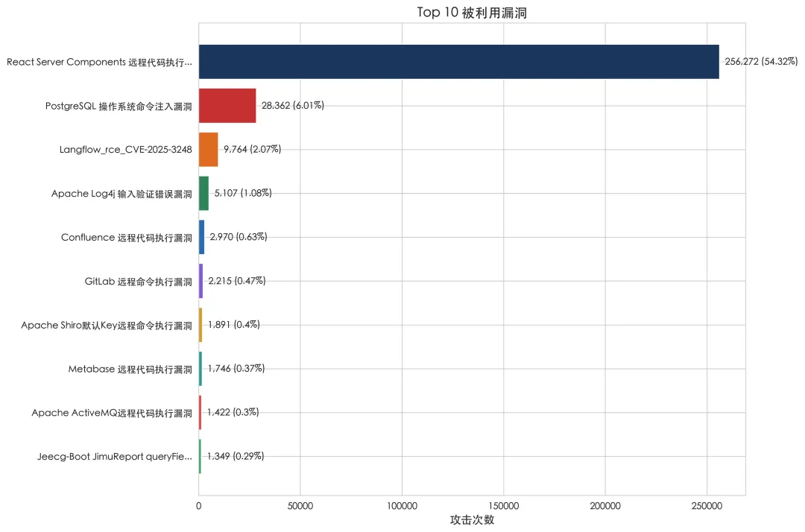Click the blue Confluence bar

202,237
